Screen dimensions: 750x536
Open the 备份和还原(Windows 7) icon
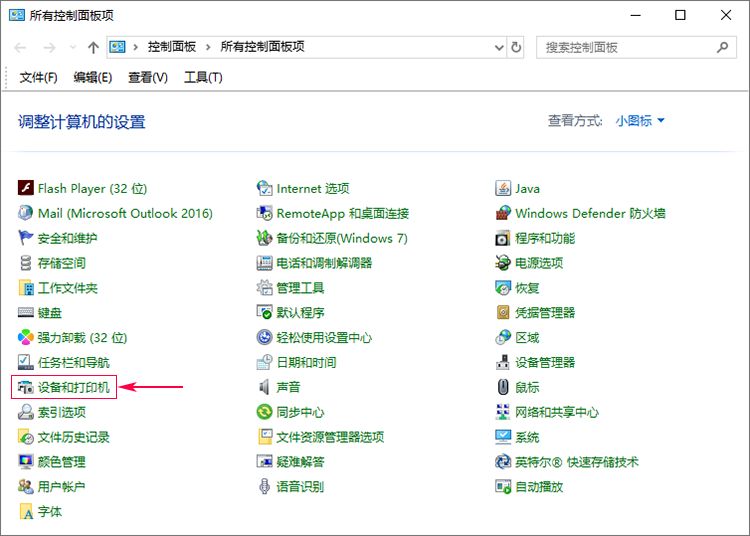(x=264, y=238)
